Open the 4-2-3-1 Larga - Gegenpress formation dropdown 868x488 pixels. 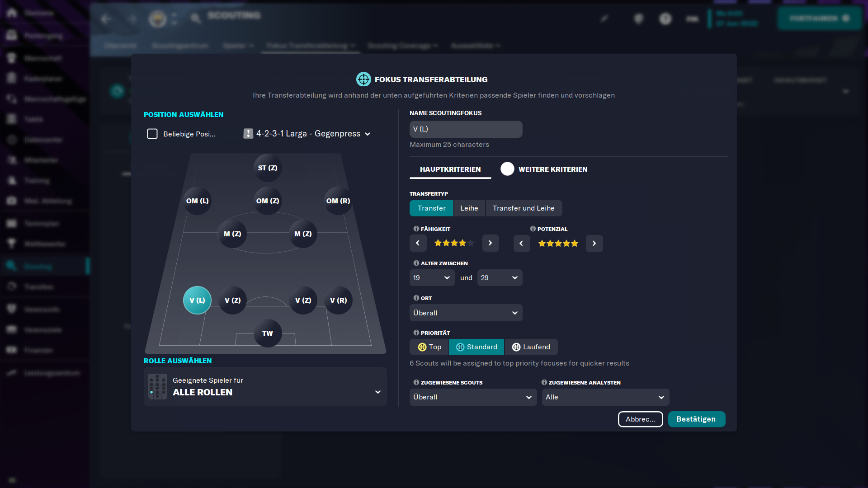(x=308, y=134)
